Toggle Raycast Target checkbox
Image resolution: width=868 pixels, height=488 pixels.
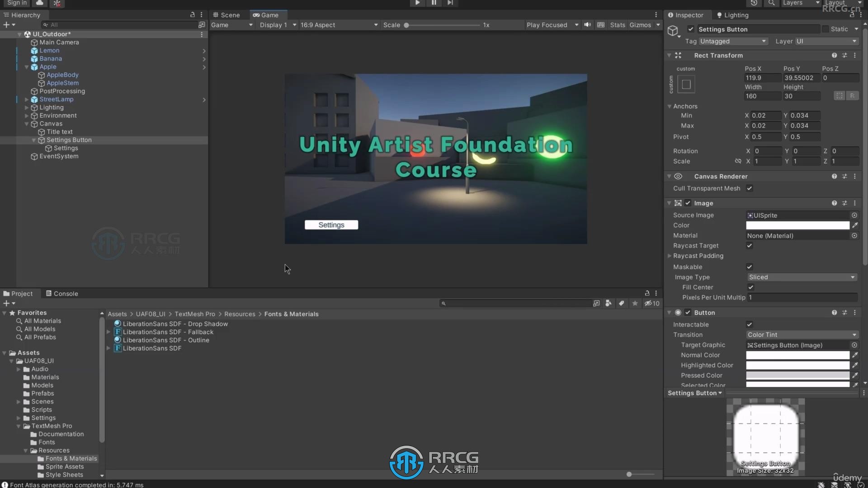point(750,246)
